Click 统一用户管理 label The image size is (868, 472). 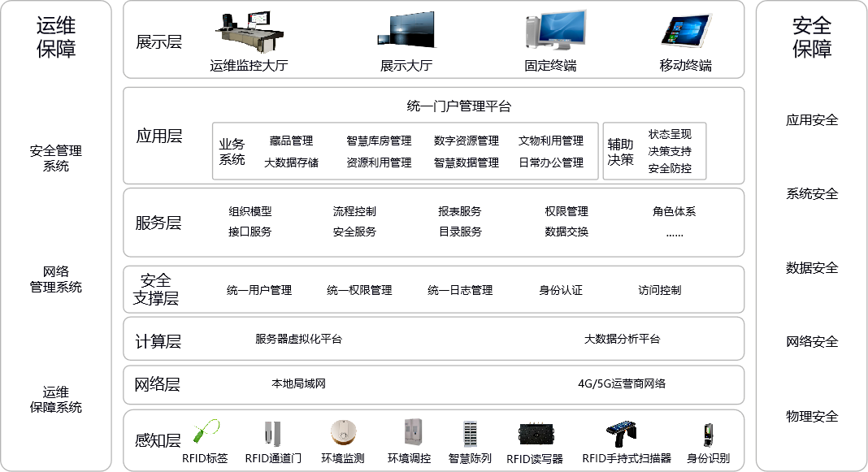click(x=259, y=290)
